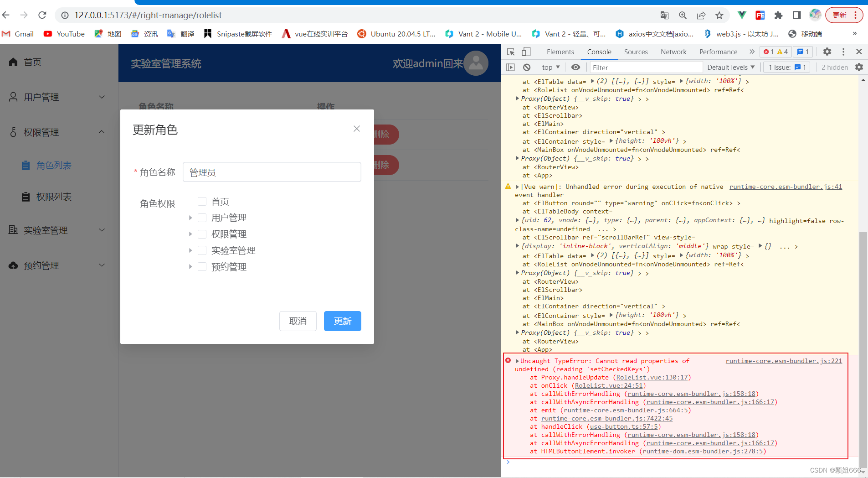Switch to the Network tab in DevTools
The height and width of the screenshot is (478, 868).
(673, 52)
